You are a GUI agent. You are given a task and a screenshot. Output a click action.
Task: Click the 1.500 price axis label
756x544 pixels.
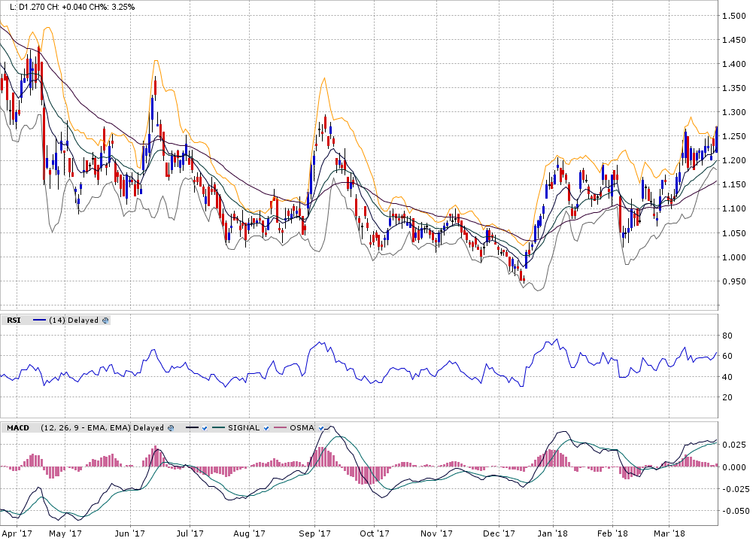(x=733, y=16)
